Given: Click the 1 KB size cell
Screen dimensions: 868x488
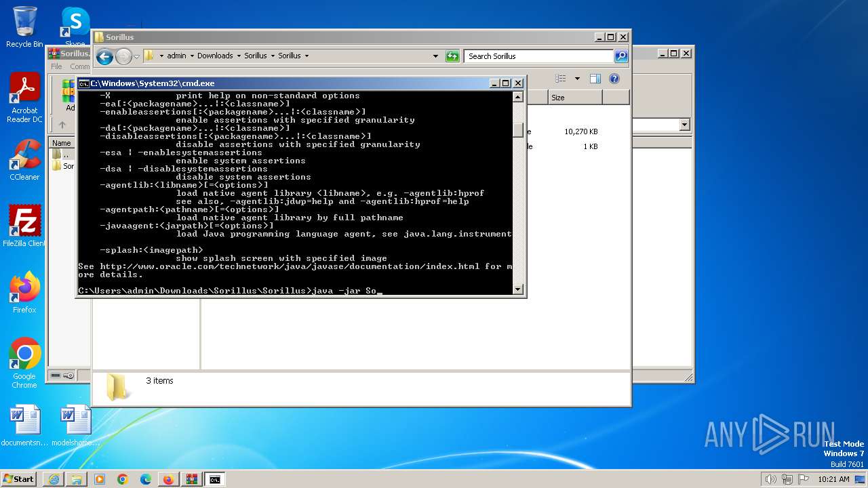Looking at the screenshot, I should coord(590,146).
